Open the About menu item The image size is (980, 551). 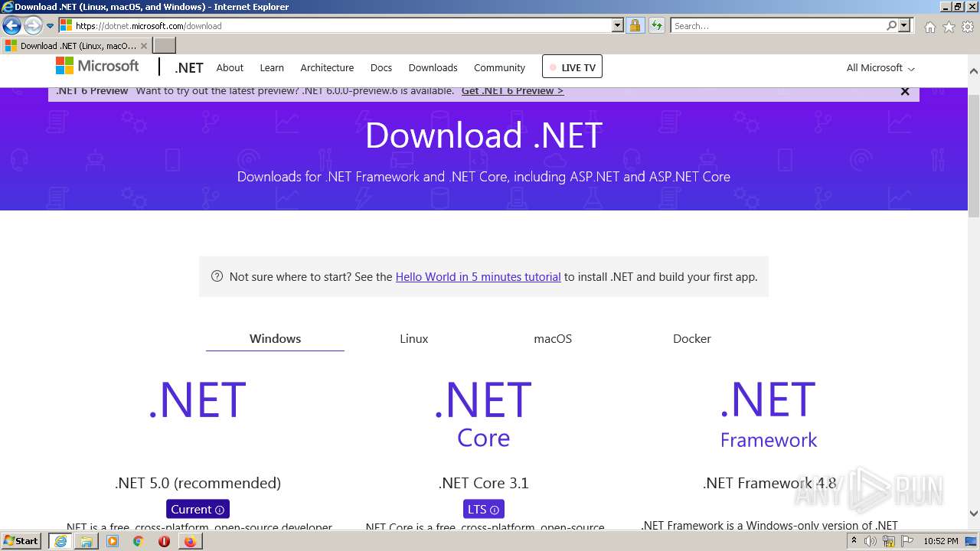click(x=230, y=67)
